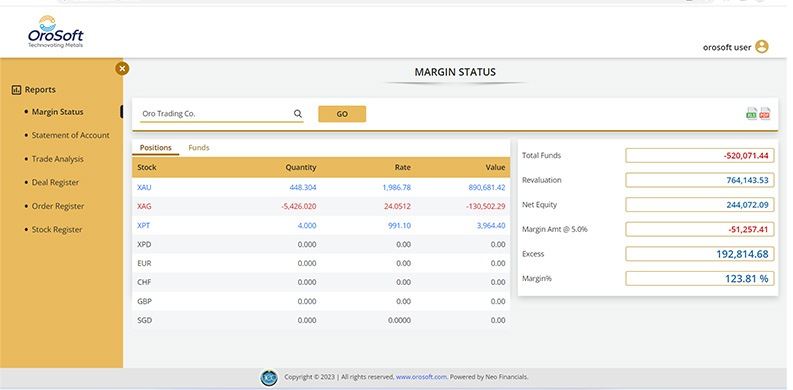This screenshot has height=390, width=793.
Task: Open Statement of Account report
Action: pos(70,135)
